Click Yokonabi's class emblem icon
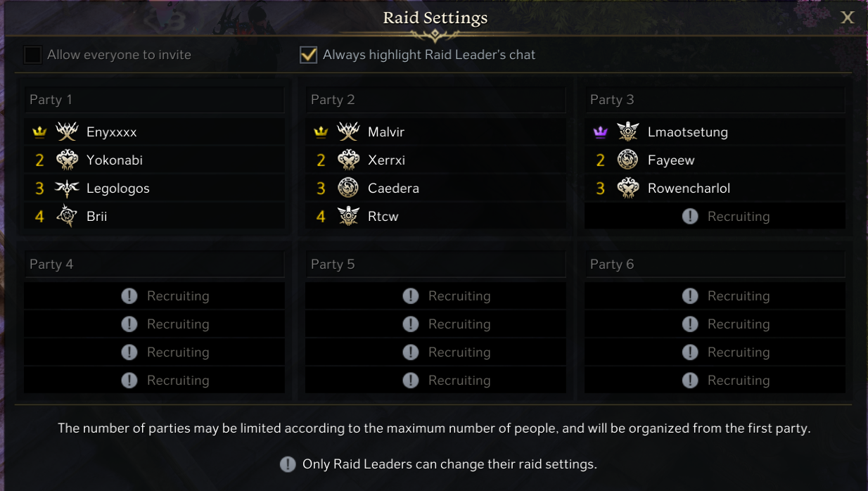Image resolution: width=868 pixels, height=491 pixels. point(67,160)
